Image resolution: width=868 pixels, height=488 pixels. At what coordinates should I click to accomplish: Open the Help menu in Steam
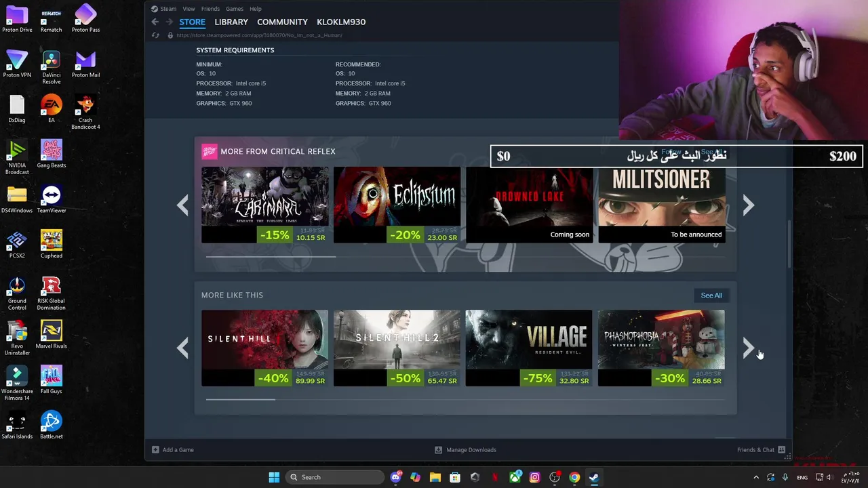coord(256,9)
